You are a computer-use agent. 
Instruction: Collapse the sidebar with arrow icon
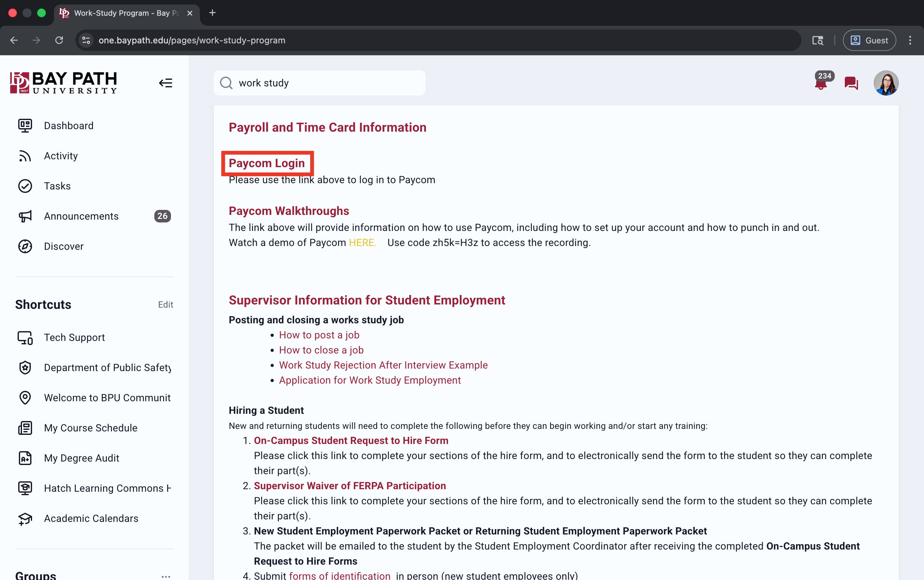165,83
